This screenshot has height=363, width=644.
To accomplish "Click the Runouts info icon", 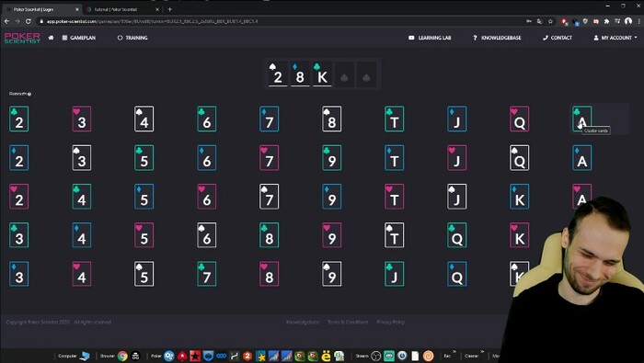I will [x=29, y=94].
